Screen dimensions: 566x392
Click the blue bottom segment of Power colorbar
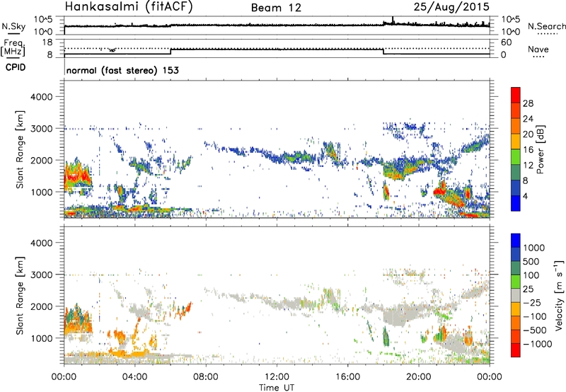tap(516, 203)
